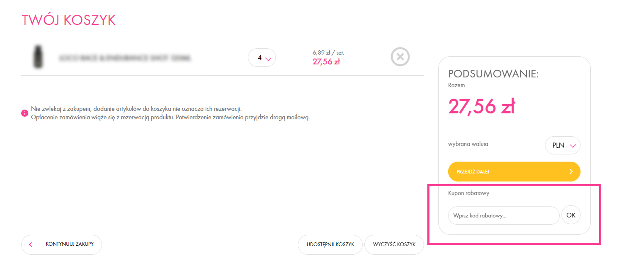Remove the product with the X icon

tap(400, 57)
